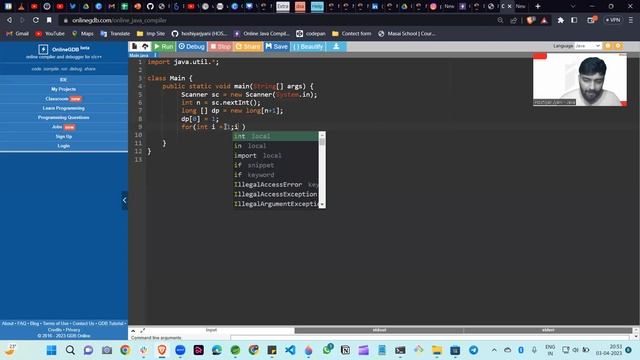Screen dimensions: 640x360
Task: Open Windows taskbar search
Action: [70, 350]
